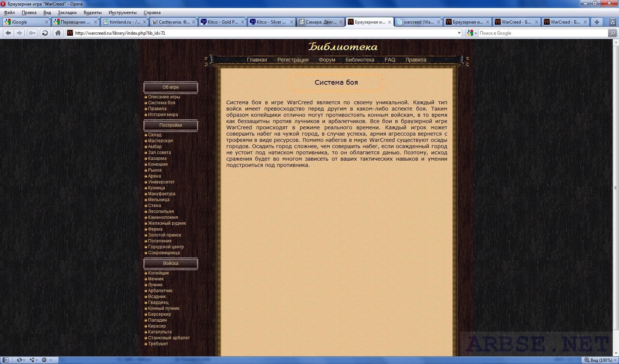Click the Главная navigation link
The height and width of the screenshot is (364, 619).
(257, 60)
